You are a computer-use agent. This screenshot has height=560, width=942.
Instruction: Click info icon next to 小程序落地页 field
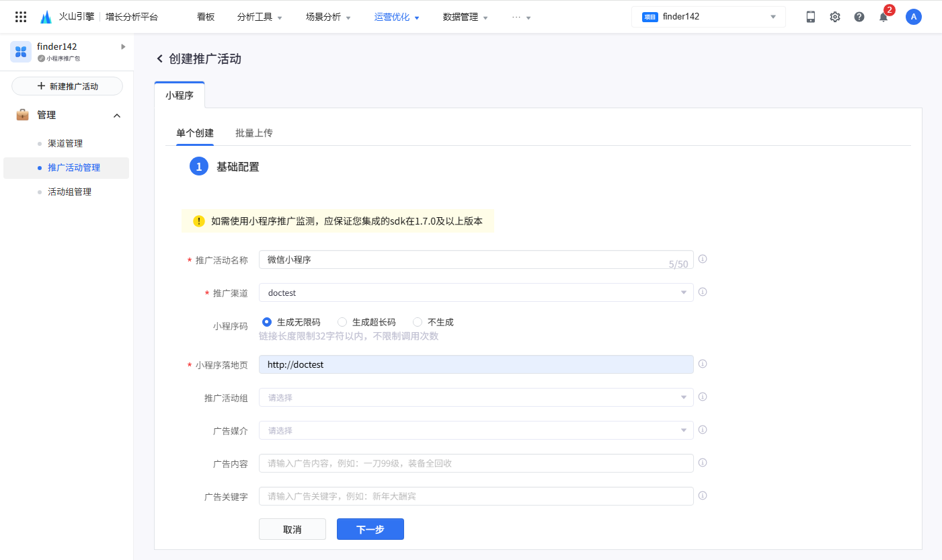click(703, 364)
